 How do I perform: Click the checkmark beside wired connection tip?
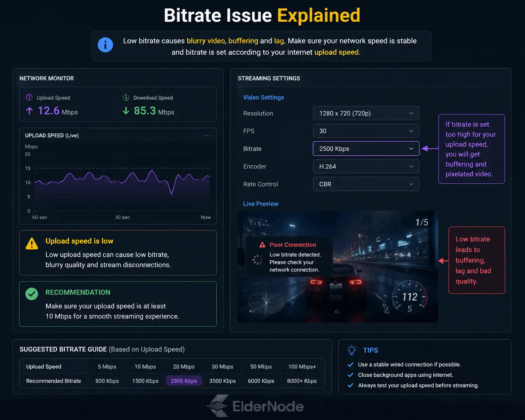(x=350, y=365)
